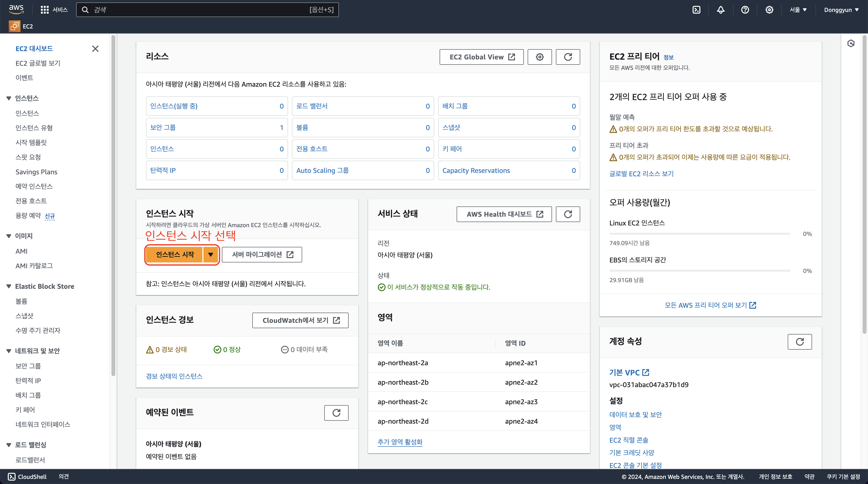Open the help question mark icon

tap(745, 10)
